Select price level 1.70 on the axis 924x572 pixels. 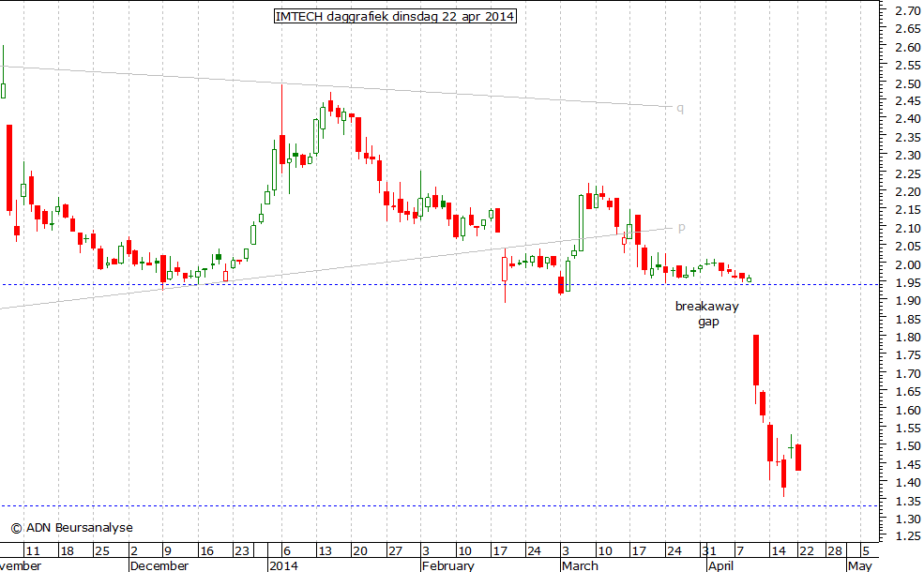(x=907, y=373)
